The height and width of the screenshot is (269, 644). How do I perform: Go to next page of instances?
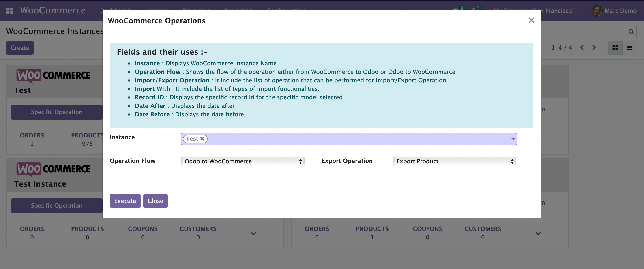[594, 48]
